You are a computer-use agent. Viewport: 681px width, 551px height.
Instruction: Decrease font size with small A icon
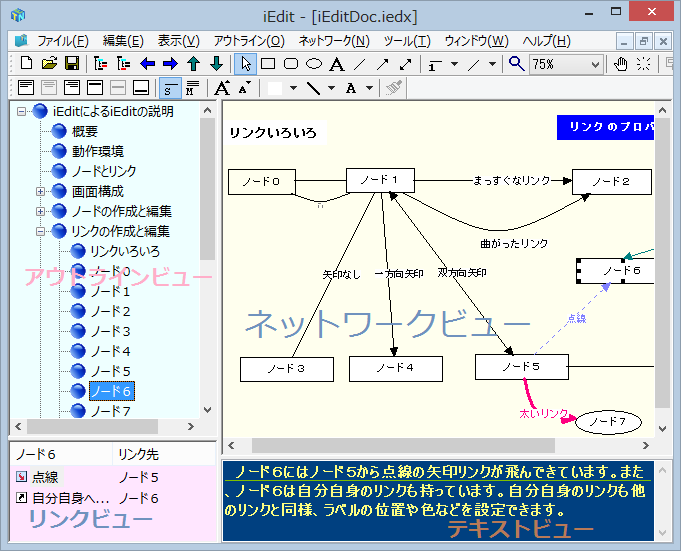(x=245, y=88)
